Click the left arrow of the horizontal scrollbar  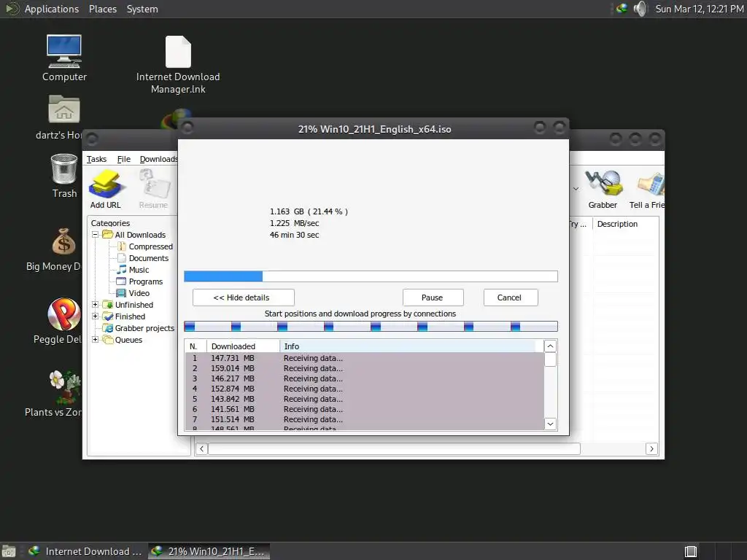pos(201,448)
